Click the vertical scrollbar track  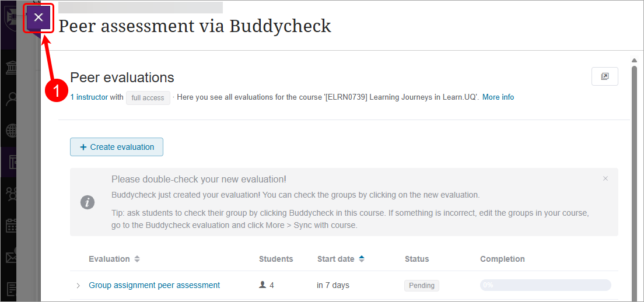634,175
